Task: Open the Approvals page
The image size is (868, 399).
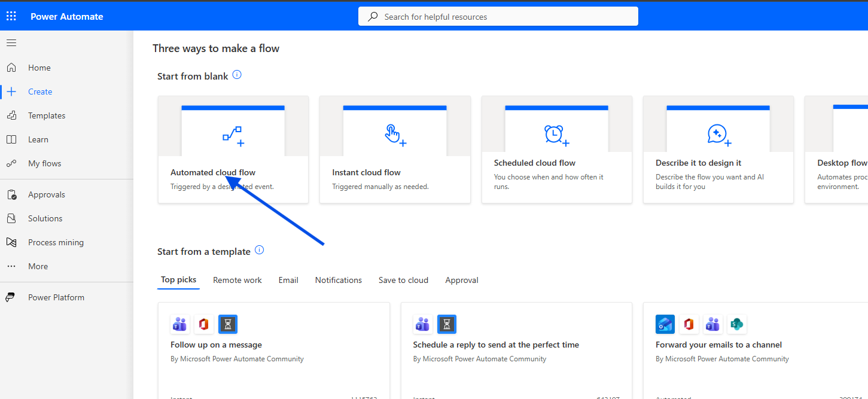Action: [46, 194]
